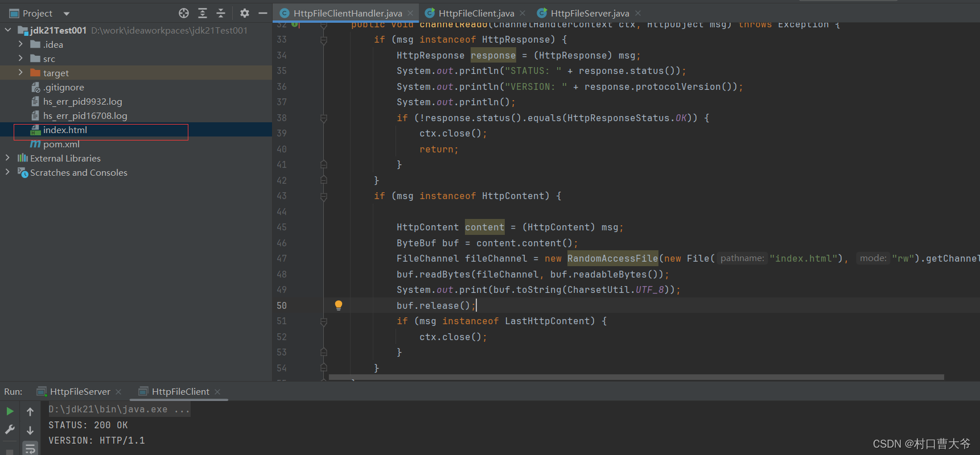Click the Down the stack trace arrow
This screenshot has width=980, height=455.
point(30,431)
